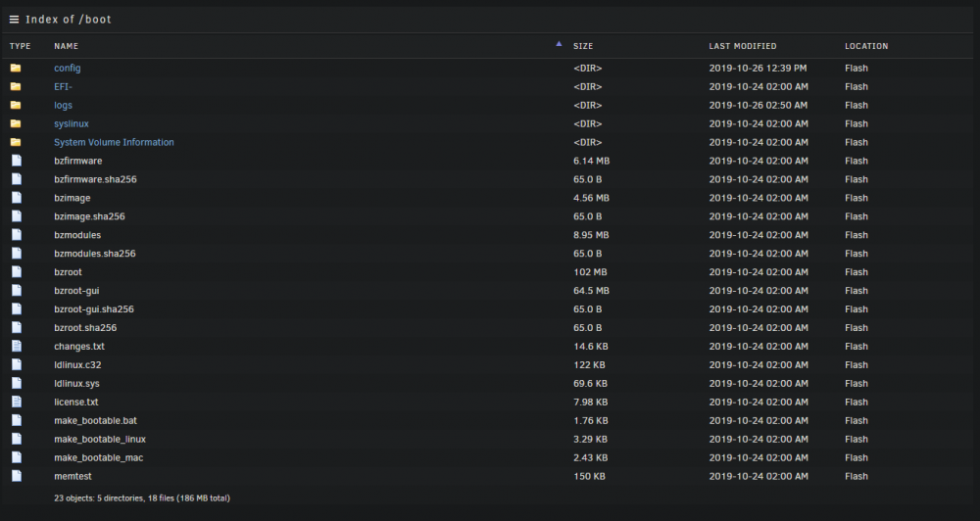Sort the list by the Name column header
The width and height of the screenshot is (980, 521).
67,46
